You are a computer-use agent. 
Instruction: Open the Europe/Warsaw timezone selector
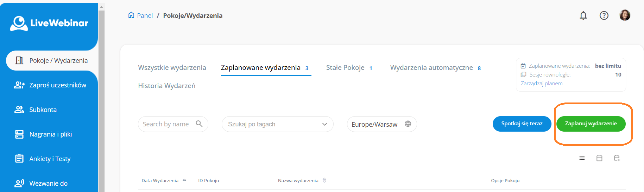(374, 124)
